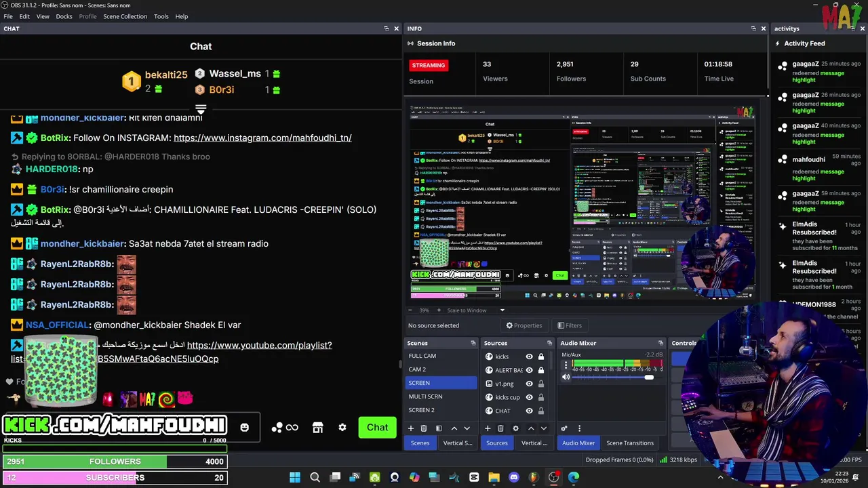Zoom out the preview with minus button
This screenshot has width=868, height=488.
coord(412,310)
